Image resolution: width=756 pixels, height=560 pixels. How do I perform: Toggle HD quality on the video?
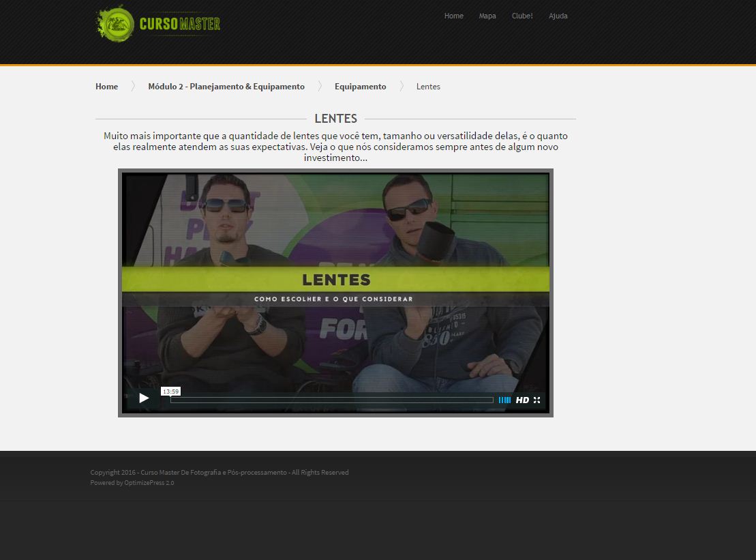click(x=522, y=400)
